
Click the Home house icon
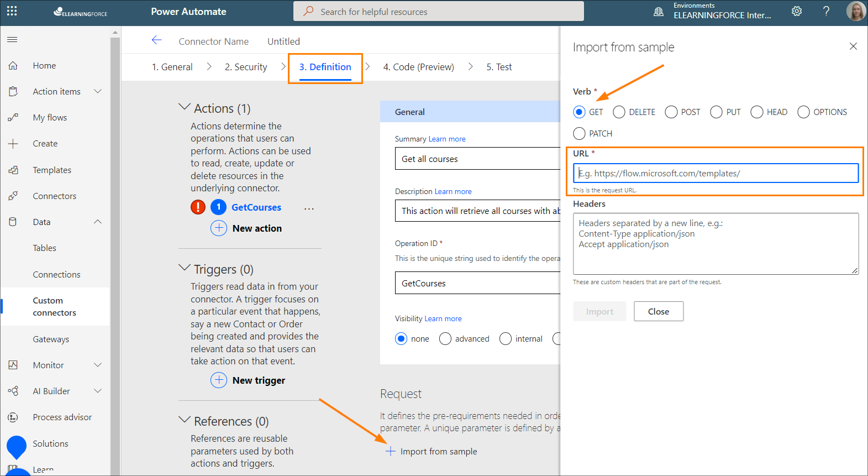click(x=13, y=65)
